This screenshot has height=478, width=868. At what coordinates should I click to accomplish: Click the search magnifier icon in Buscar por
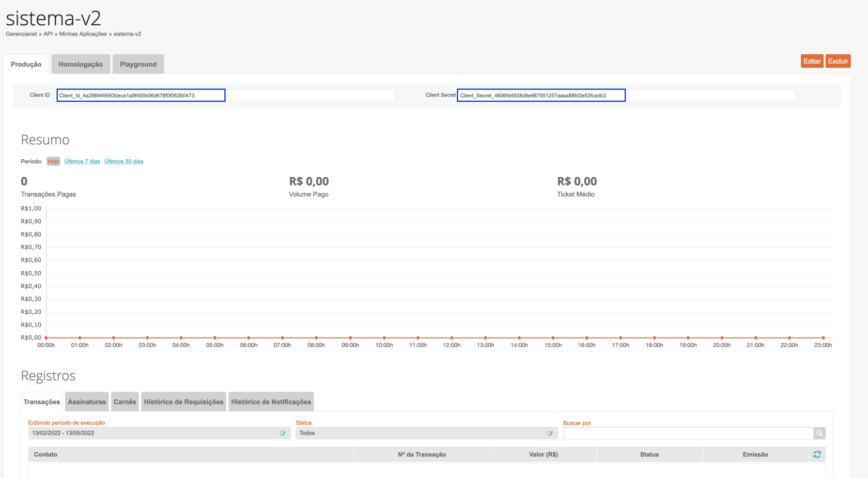(819, 433)
